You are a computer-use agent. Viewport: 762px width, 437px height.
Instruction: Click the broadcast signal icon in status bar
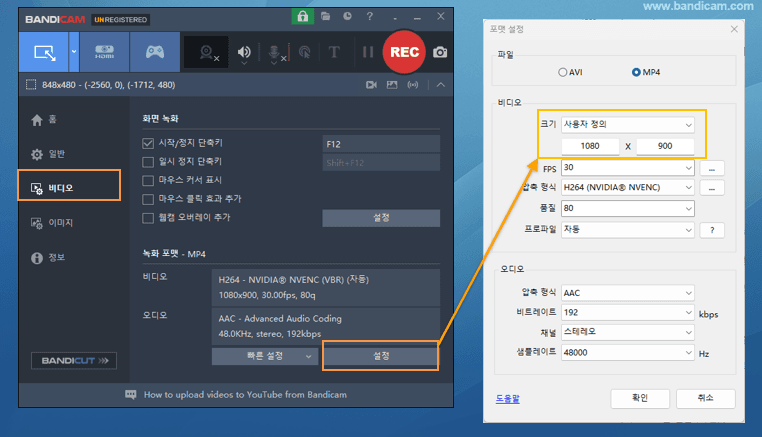pyautogui.click(x=413, y=85)
